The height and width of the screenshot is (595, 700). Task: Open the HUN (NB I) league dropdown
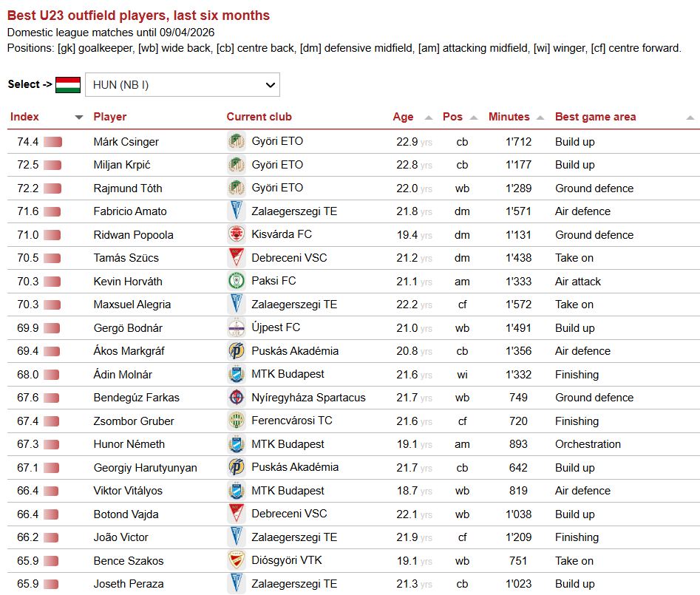(x=183, y=85)
